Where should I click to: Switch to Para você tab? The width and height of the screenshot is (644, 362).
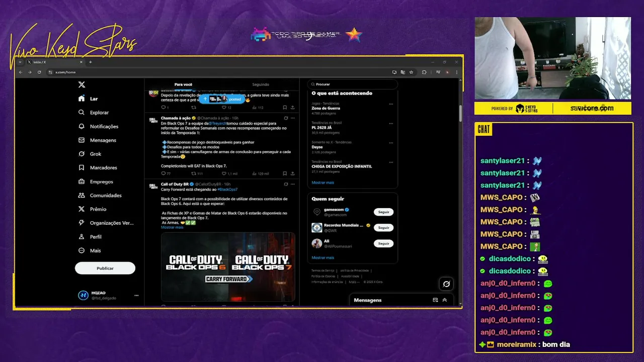[x=183, y=84]
